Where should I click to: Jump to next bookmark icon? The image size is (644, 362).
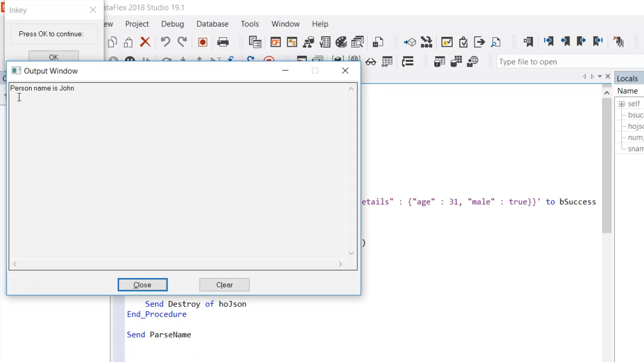[x=581, y=42]
